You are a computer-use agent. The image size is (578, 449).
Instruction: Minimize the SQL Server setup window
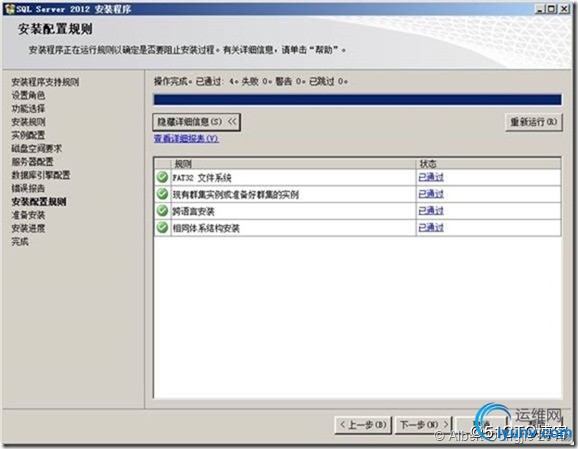tap(540, 9)
